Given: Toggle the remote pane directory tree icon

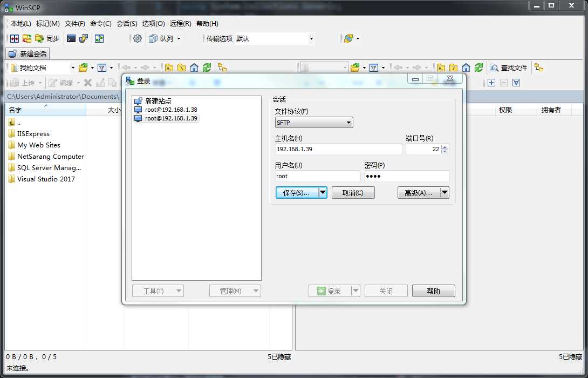Looking at the screenshot, I should pyautogui.click(x=539, y=67).
